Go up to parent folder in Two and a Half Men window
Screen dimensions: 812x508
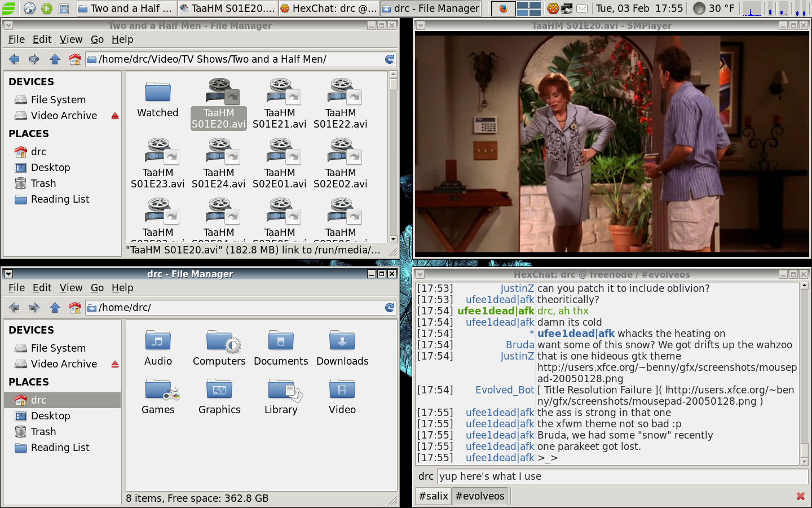(x=55, y=59)
